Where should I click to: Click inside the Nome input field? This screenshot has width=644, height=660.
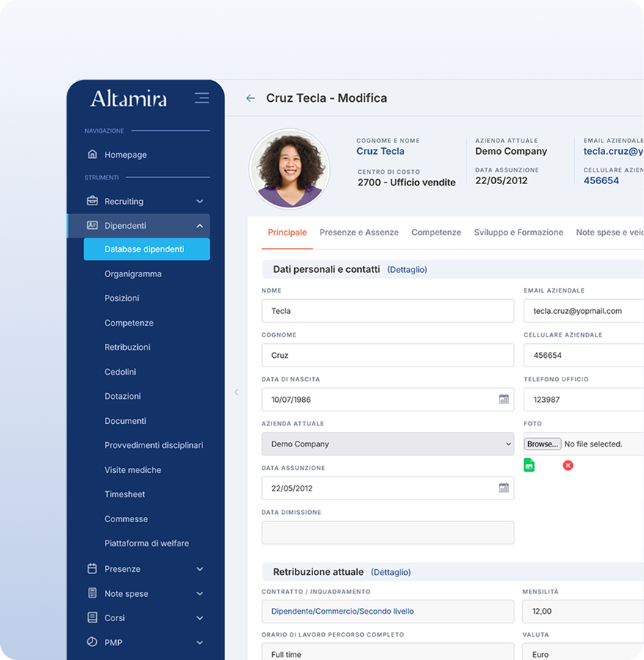[x=387, y=311]
